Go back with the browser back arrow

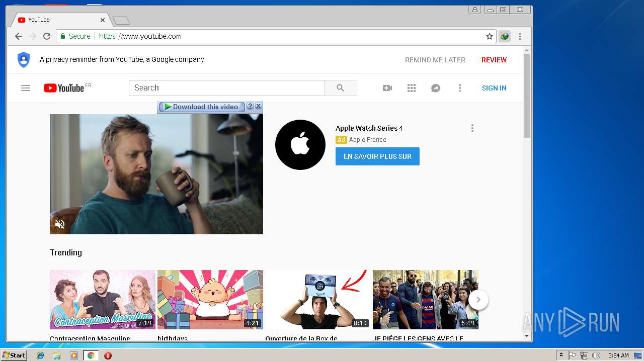tap(19, 36)
